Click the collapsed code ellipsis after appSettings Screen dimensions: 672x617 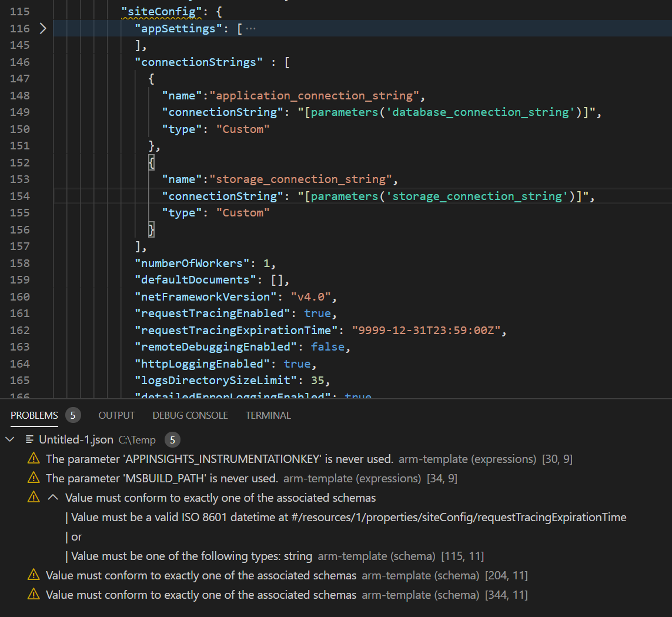pyautogui.click(x=253, y=28)
